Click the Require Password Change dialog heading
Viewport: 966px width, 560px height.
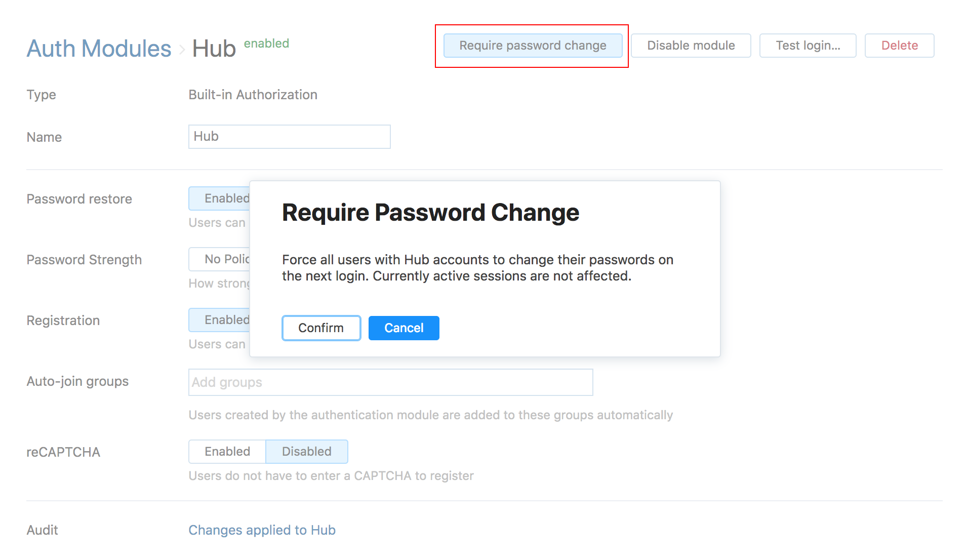click(x=430, y=213)
